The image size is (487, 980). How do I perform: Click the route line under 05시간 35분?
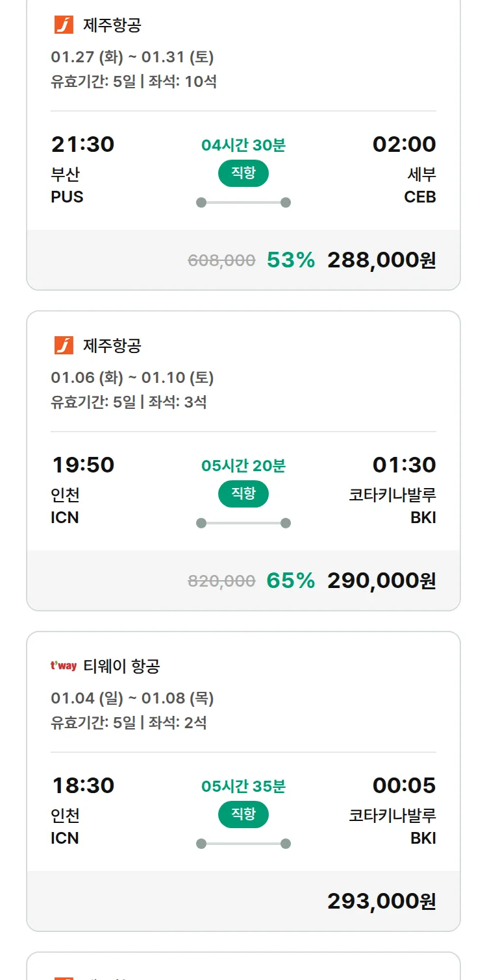243,844
